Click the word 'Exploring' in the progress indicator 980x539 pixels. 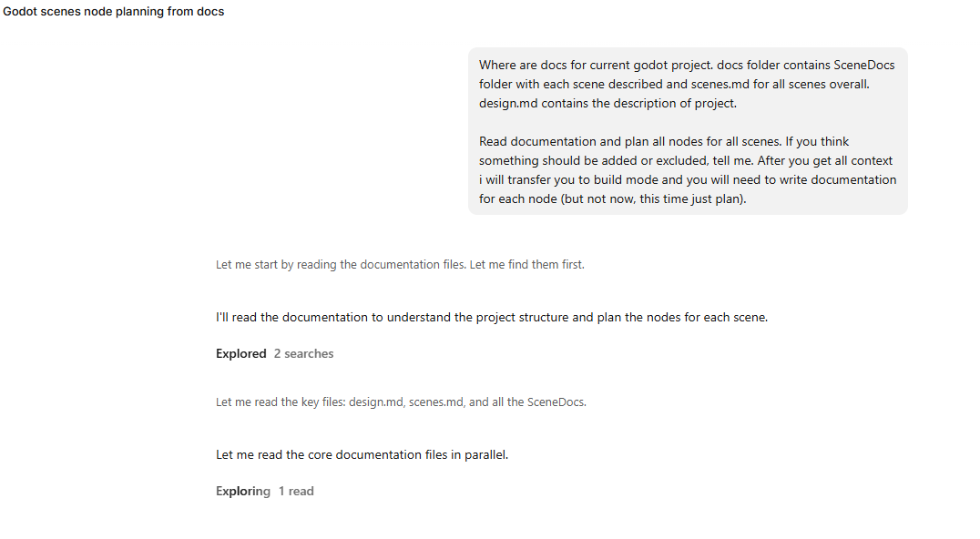(x=243, y=491)
